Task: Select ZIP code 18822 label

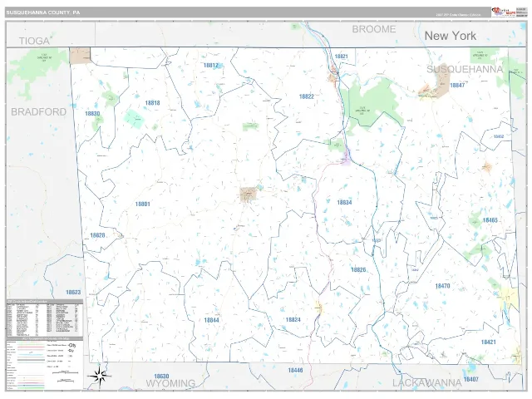Action: click(307, 96)
